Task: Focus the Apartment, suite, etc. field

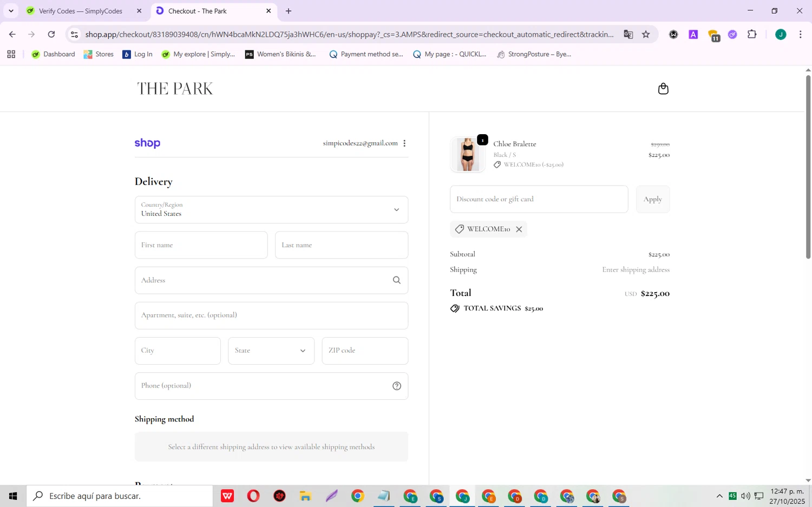Action: pos(271,315)
